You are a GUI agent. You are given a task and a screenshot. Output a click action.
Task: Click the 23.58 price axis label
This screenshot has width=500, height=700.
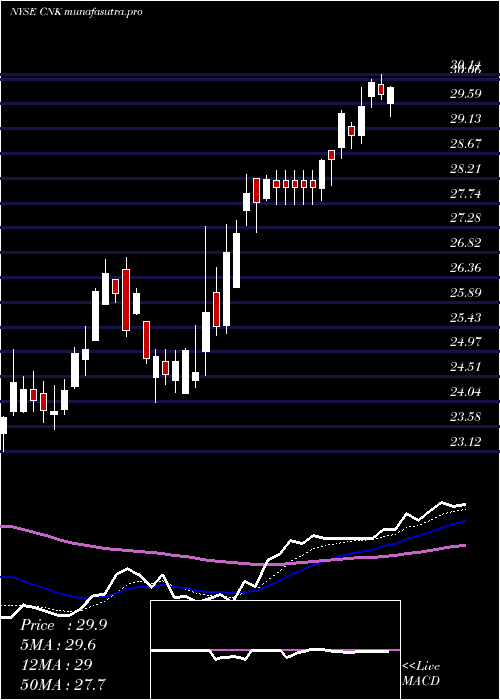[466, 417]
